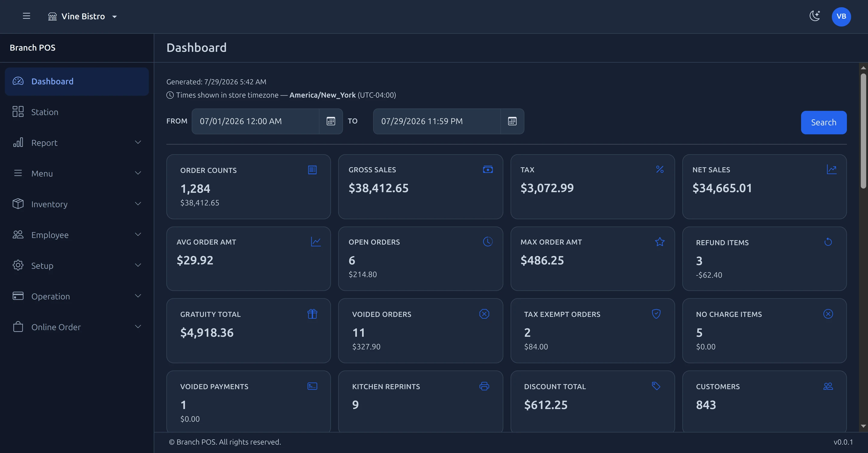
Task: Click the Kitchen Reprints printer icon
Action: pyautogui.click(x=484, y=386)
